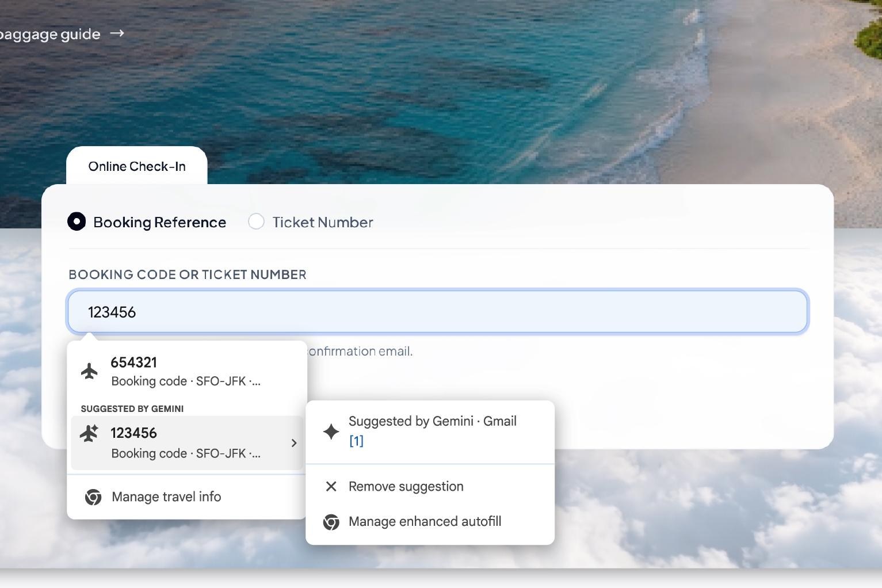Expand the 123456 suggestion submenu chevron

tap(294, 443)
